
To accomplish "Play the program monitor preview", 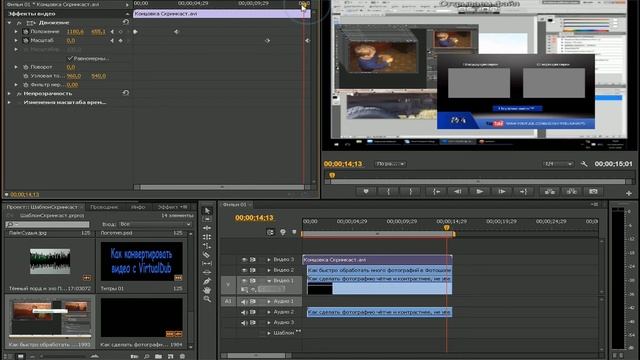I will [480, 191].
